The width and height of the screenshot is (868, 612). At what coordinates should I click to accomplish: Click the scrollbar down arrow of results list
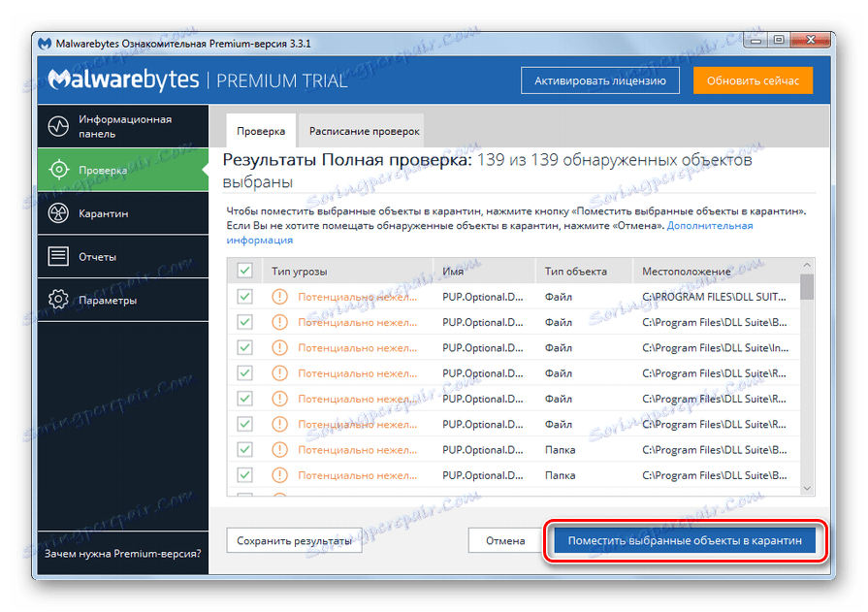(x=807, y=488)
